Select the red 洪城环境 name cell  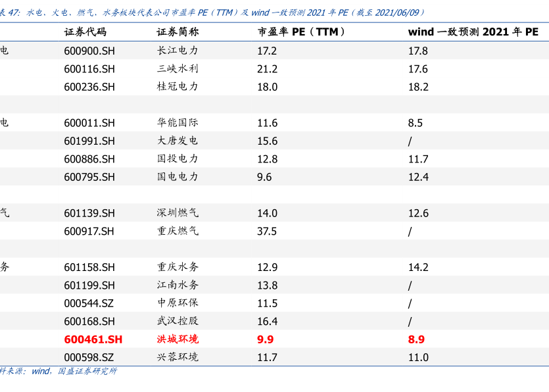click(178, 339)
